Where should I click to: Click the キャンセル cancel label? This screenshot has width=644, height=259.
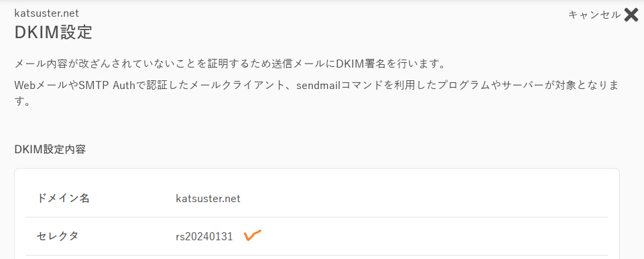tap(594, 15)
